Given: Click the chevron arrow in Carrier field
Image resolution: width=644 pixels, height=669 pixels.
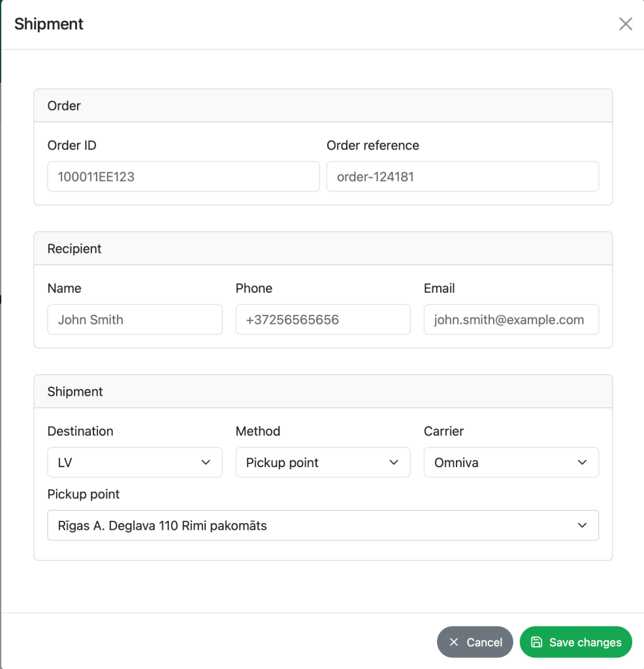Looking at the screenshot, I should point(582,462).
